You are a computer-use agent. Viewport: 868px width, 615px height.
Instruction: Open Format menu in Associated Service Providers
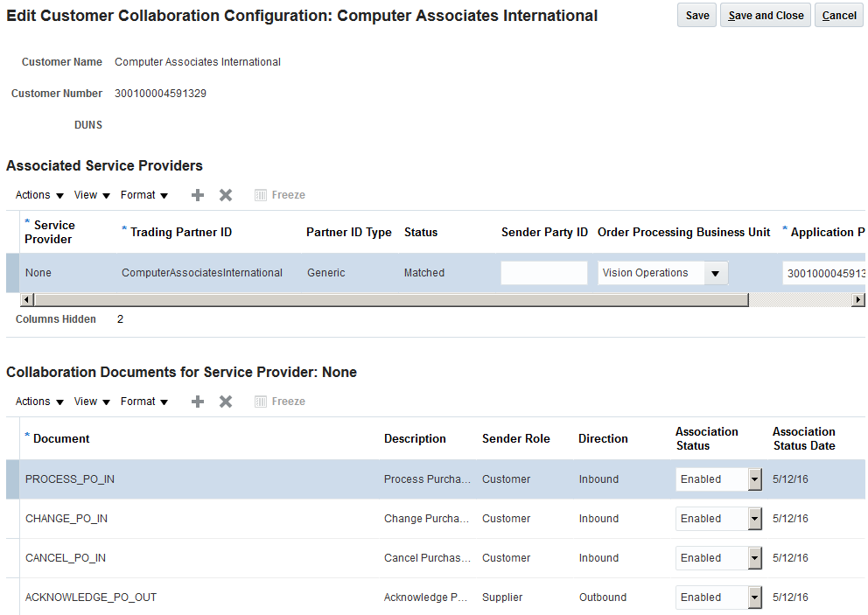(144, 195)
